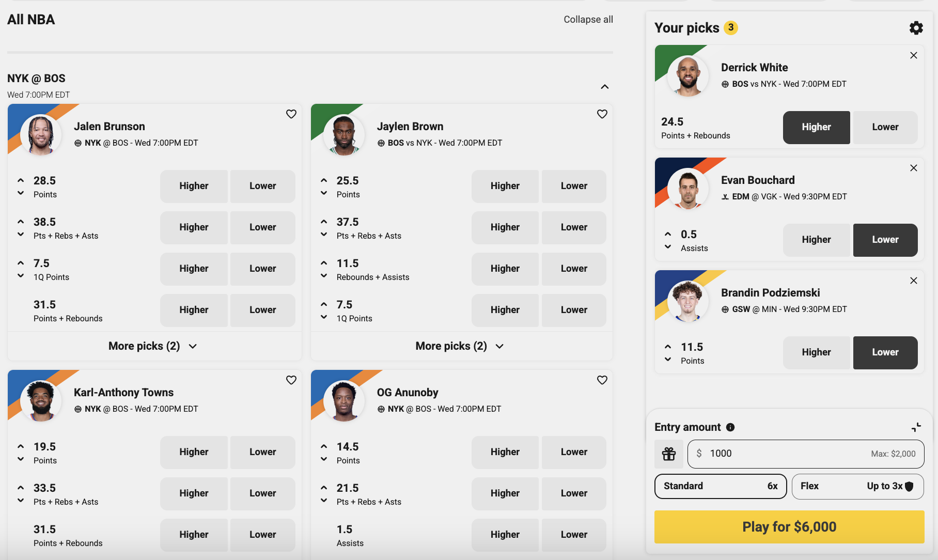Open Karl-Anthony Towns' player photo
Screen dimensions: 938x560
pyautogui.click(x=41, y=401)
